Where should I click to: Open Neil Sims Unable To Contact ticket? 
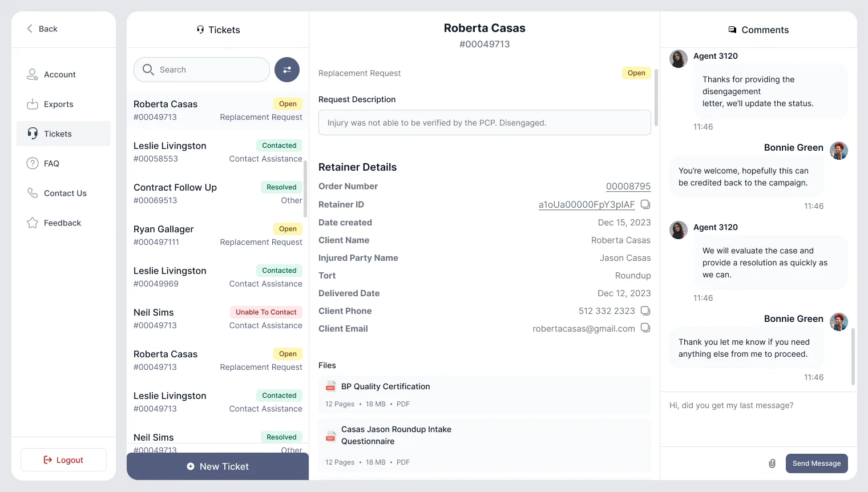coord(217,318)
